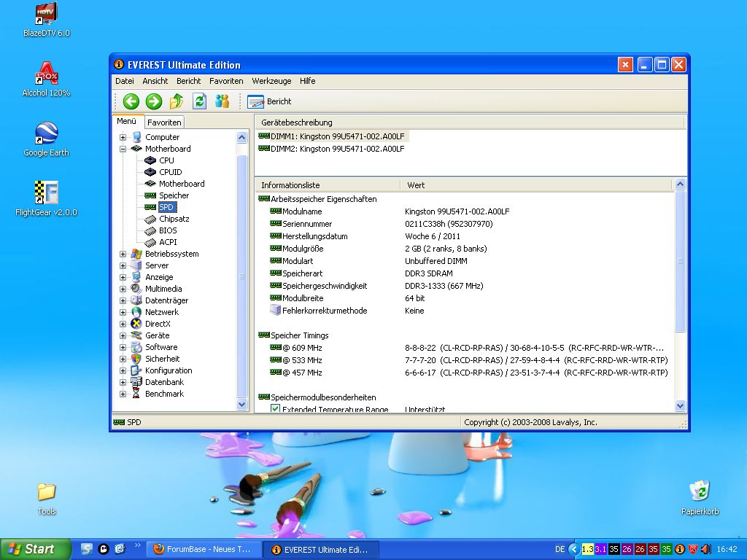Switch to the ForumBase taskbar window
The width and height of the screenshot is (747, 560).
pyautogui.click(x=204, y=550)
